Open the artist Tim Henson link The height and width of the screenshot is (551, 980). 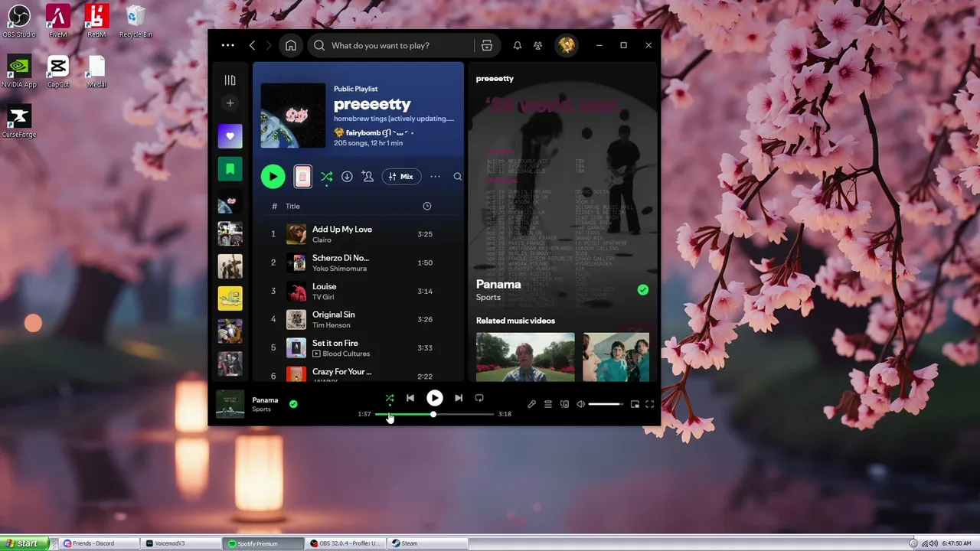pyautogui.click(x=332, y=325)
